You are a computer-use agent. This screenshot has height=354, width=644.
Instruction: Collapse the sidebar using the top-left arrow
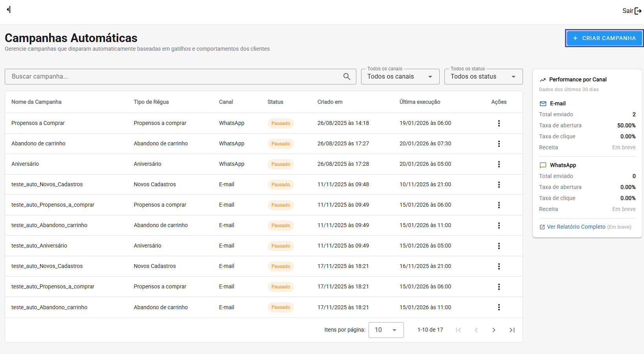pos(9,9)
